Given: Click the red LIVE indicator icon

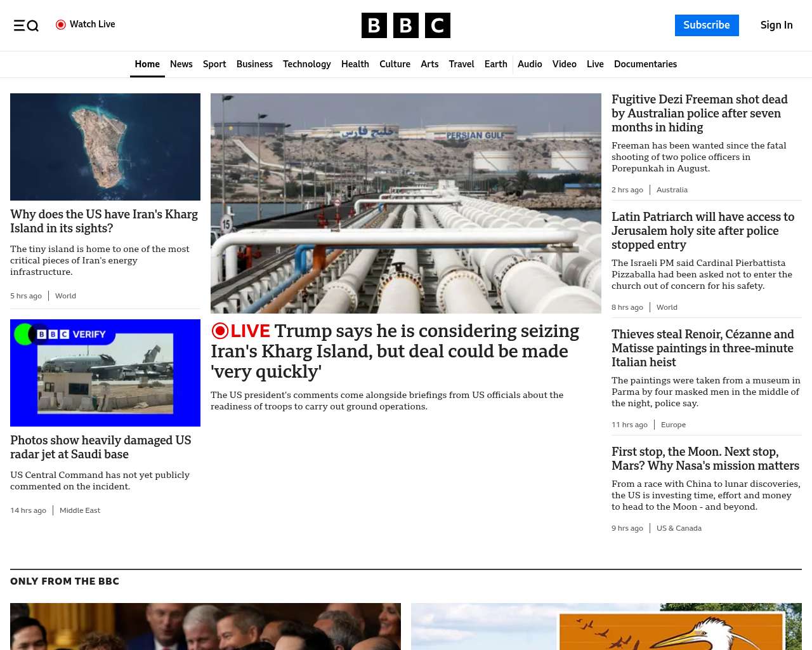Looking at the screenshot, I should 220,331.
